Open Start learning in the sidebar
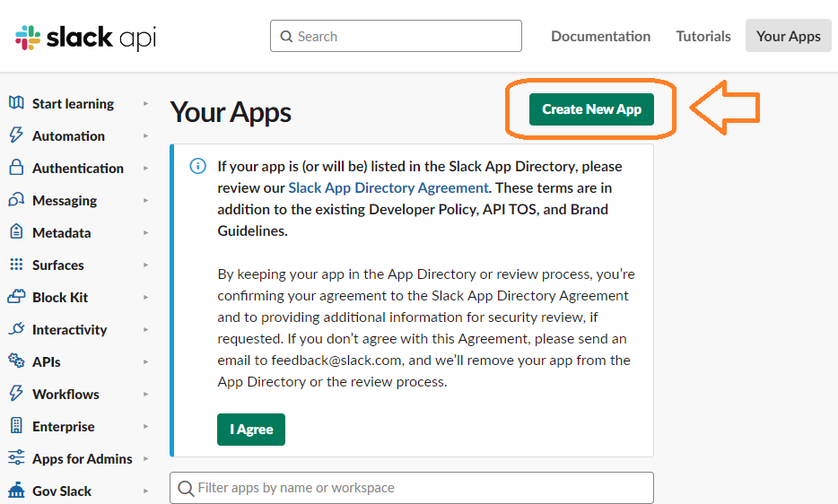 [x=74, y=104]
